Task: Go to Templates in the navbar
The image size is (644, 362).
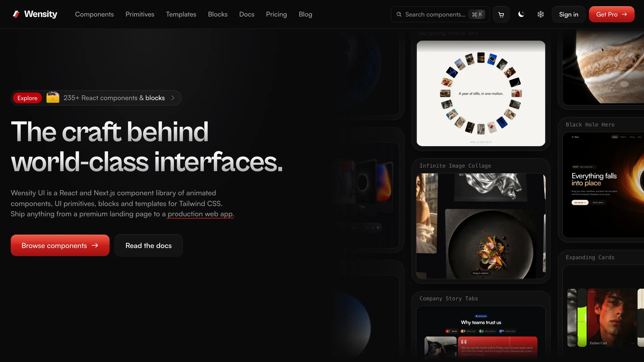Action: pyautogui.click(x=181, y=14)
